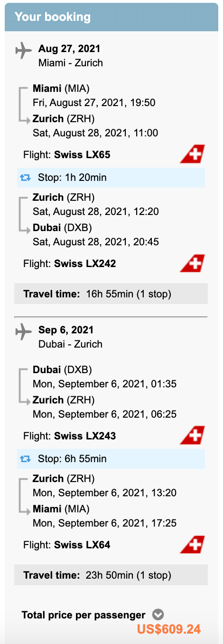Click the Swiss LX242 flight number
Screen dimensions: 223x644
pos(85,264)
